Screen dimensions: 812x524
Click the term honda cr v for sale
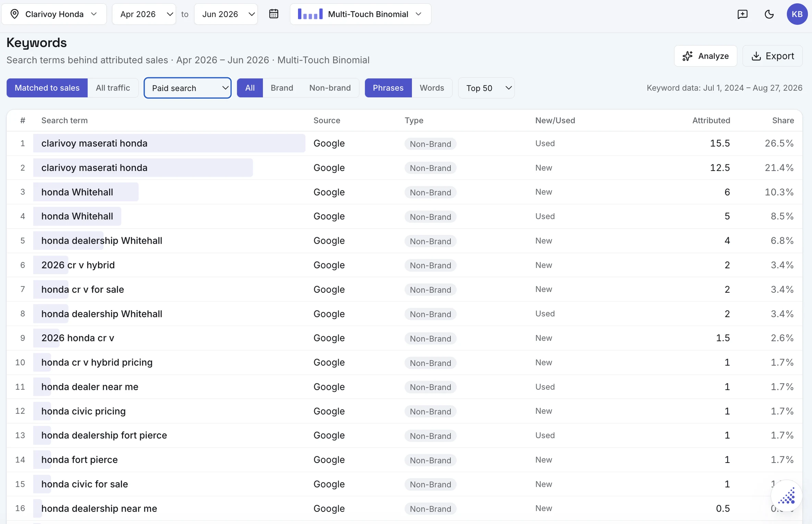[x=83, y=289]
